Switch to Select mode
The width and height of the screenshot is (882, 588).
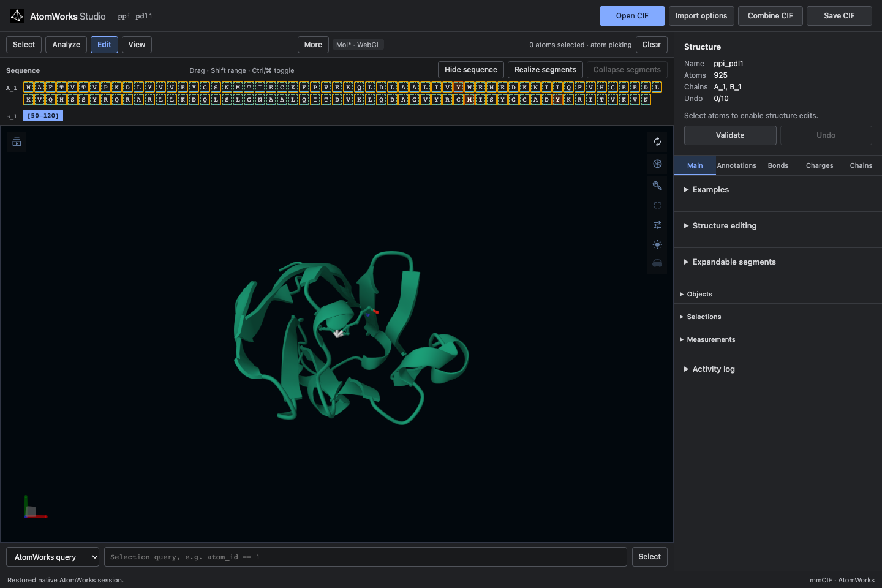[x=24, y=45]
